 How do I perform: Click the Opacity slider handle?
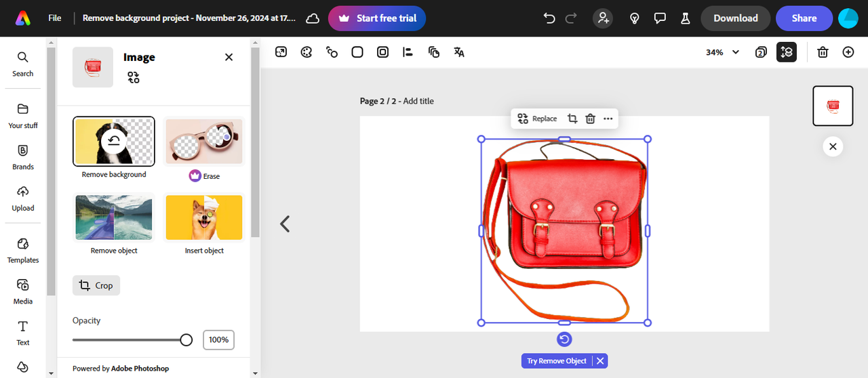[186, 340]
